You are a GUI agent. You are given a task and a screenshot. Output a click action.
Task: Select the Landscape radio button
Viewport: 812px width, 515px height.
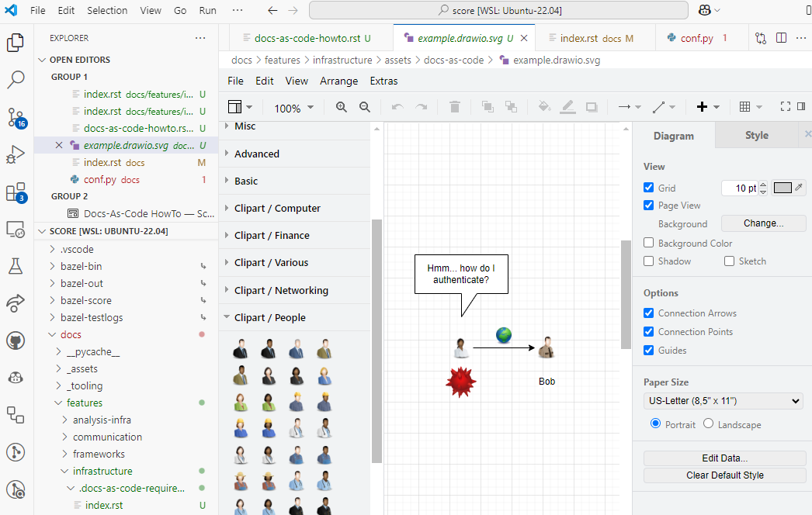(708, 423)
